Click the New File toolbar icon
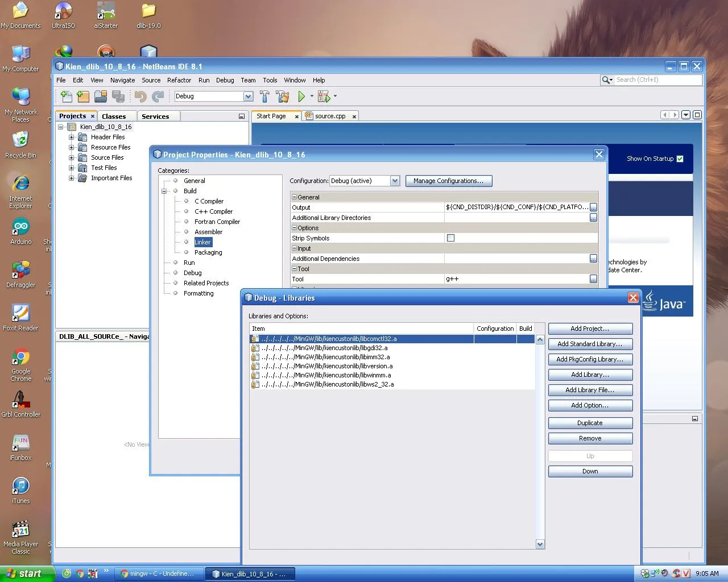 coord(66,97)
